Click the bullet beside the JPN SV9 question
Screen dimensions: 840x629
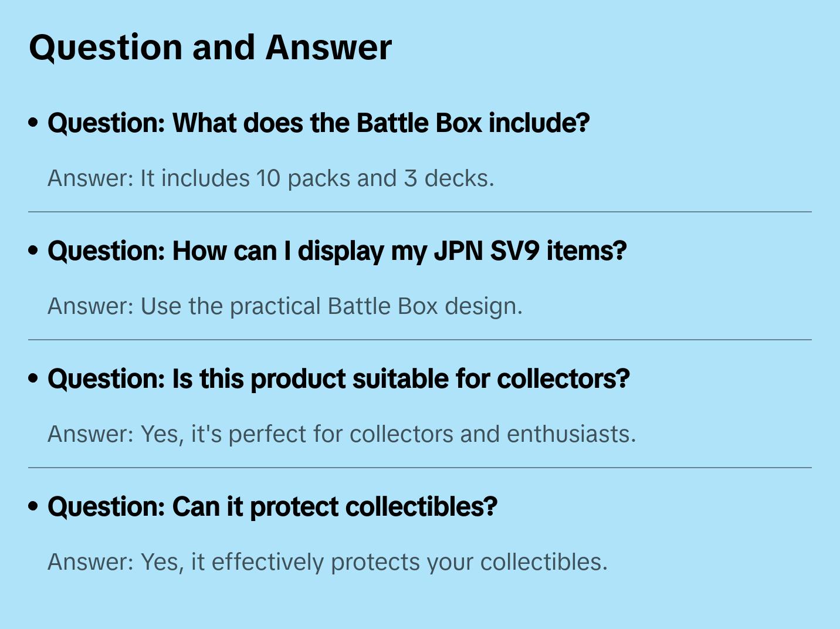pyautogui.click(x=33, y=251)
